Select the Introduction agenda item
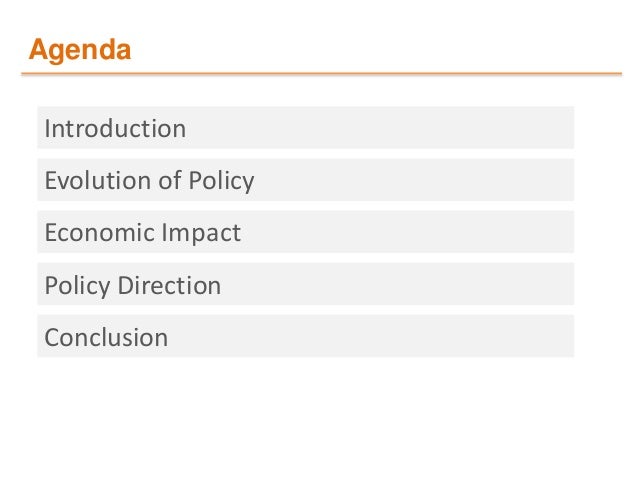The width and height of the screenshot is (638, 479). pos(306,128)
